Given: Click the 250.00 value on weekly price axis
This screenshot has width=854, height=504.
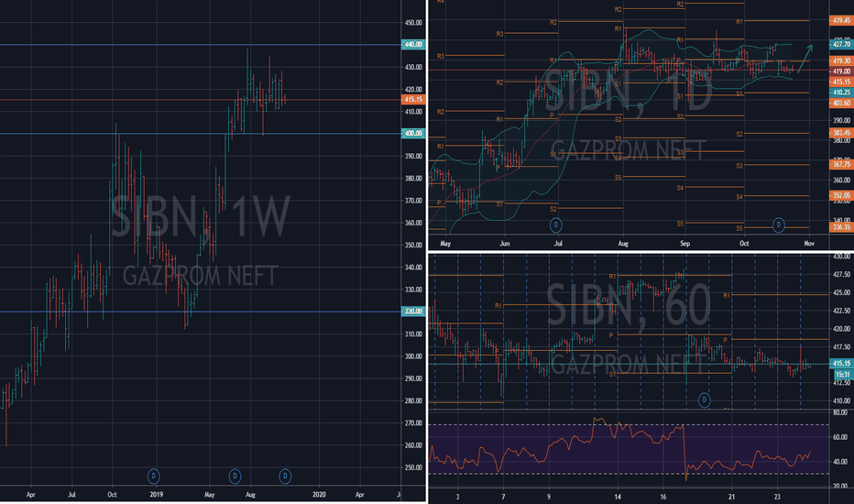Looking at the screenshot, I should [x=413, y=467].
